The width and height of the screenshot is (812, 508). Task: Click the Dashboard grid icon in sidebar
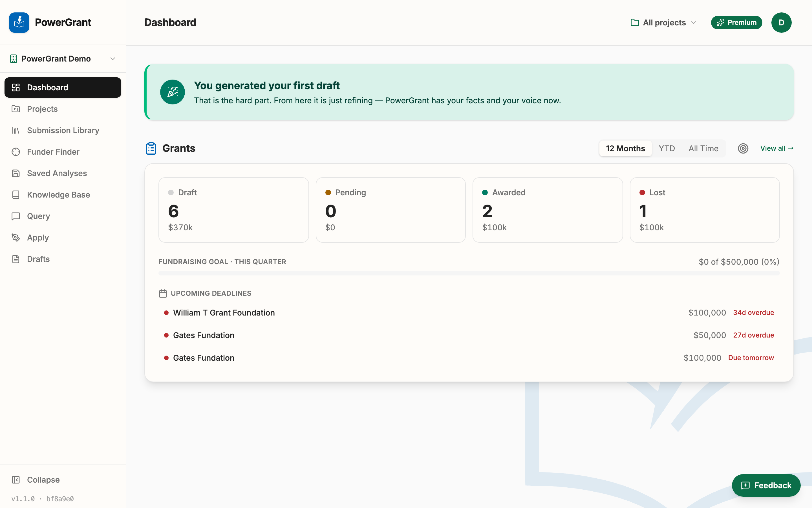pyautogui.click(x=16, y=87)
